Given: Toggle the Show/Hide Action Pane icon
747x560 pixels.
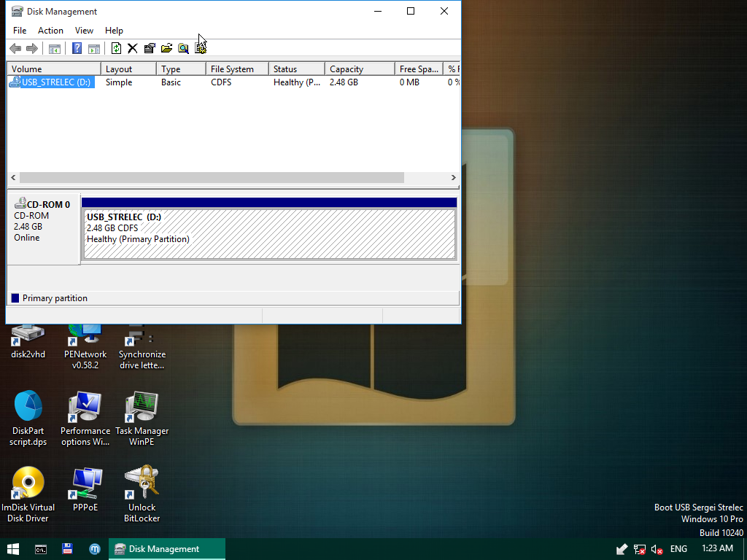Looking at the screenshot, I should point(94,48).
